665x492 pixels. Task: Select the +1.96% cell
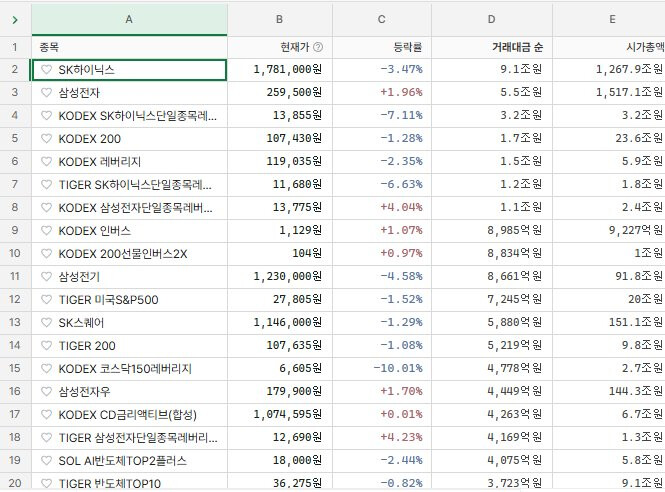point(382,92)
